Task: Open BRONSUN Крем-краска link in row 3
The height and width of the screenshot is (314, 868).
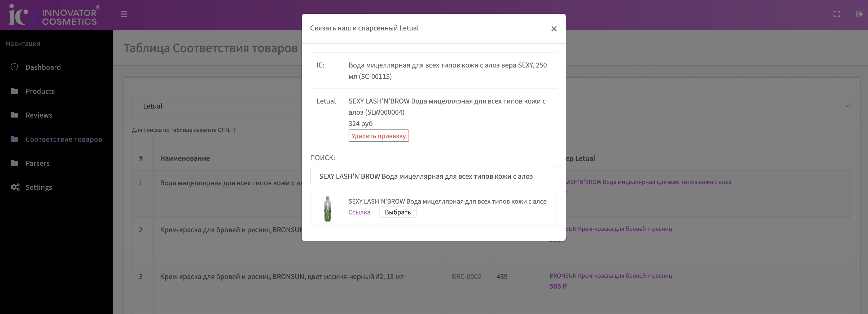Action: (610, 276)
